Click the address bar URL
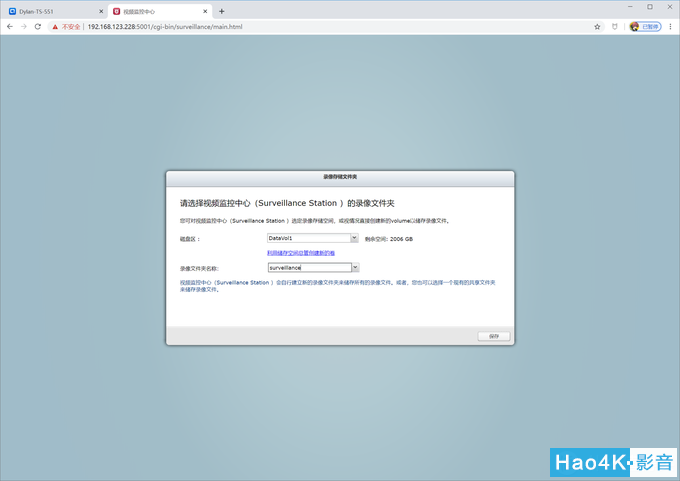The width and height of the screenshot is (680, 481). pyautogui.click(x=165, y=26)
